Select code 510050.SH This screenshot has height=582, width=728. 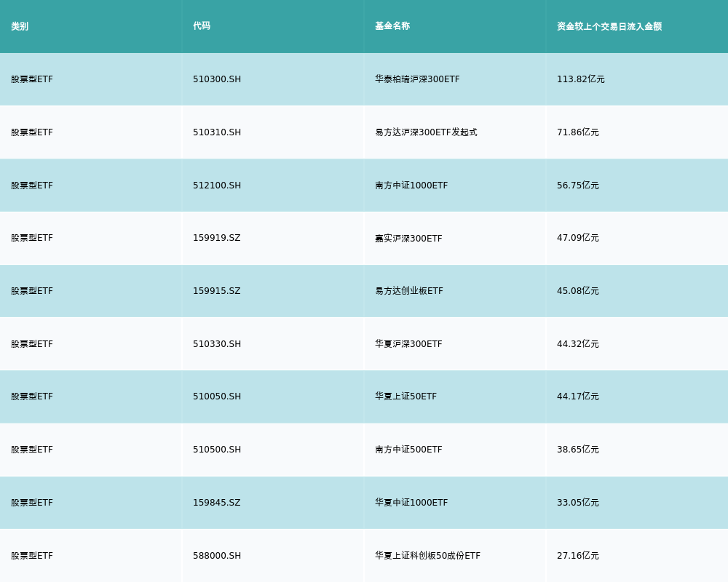tap(217, 396)
